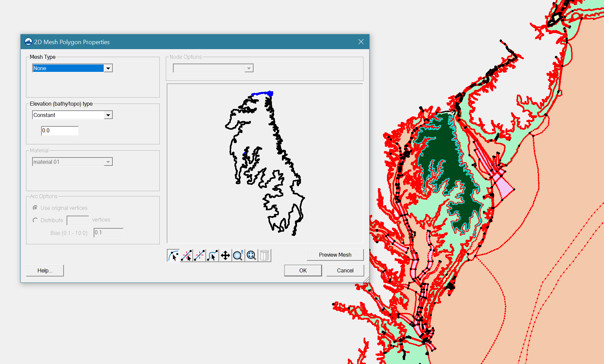Activate the select point or node tool
This screenshot has width=604, height=364.
tap(173, 255)
